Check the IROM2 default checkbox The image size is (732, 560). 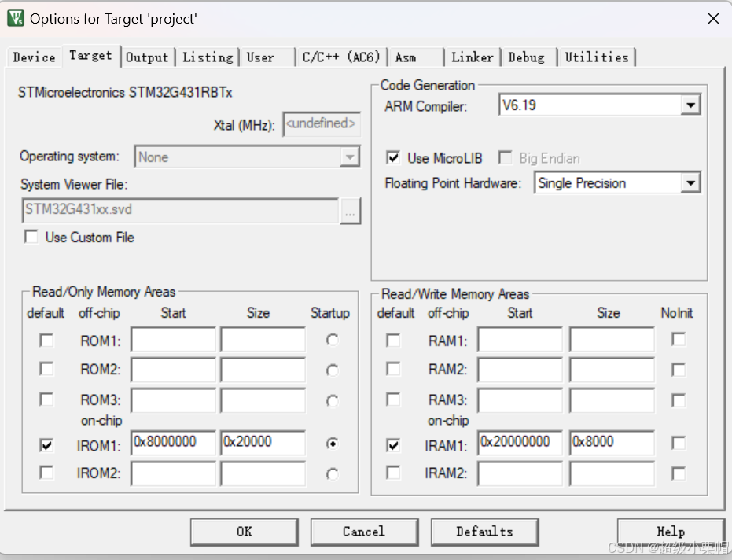(x=46, y=473)
